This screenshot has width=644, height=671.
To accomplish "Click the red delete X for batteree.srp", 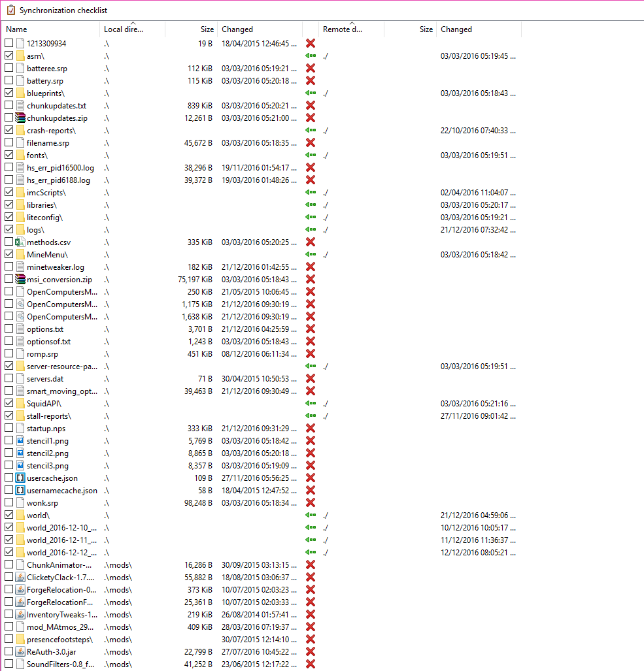I will (311, 69).
